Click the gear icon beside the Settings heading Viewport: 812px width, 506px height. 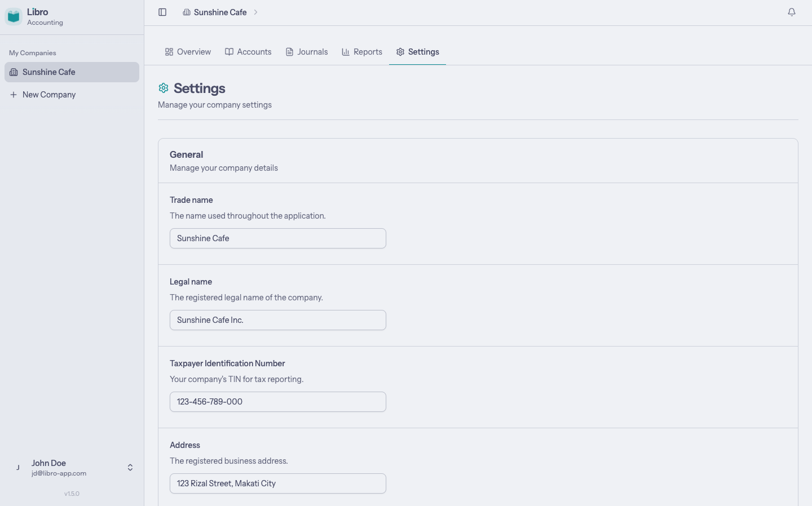click(164, 88)
